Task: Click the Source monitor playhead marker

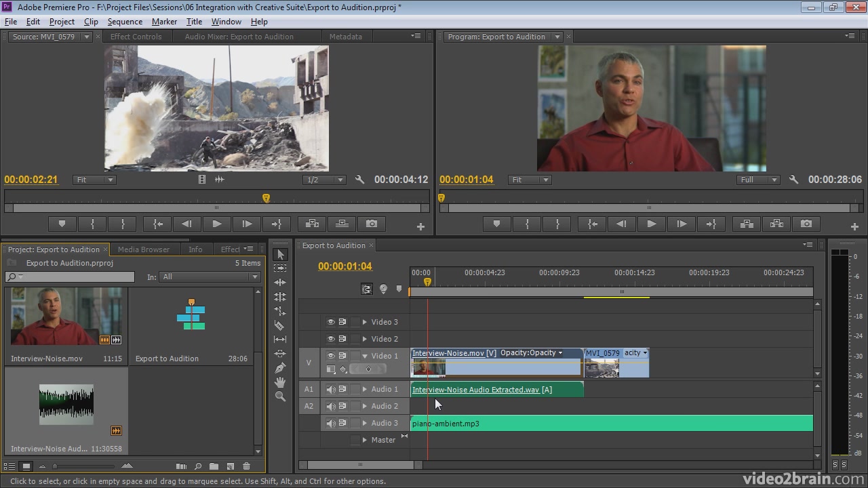Action: (266, 198)
